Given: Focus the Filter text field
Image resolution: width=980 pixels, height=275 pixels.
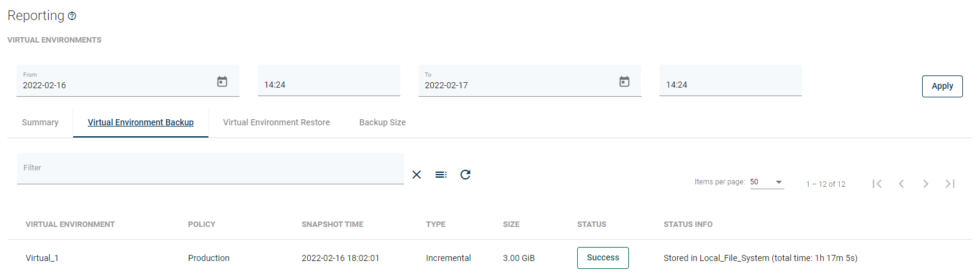Looking at the screenshot, I should coord(210,169).
